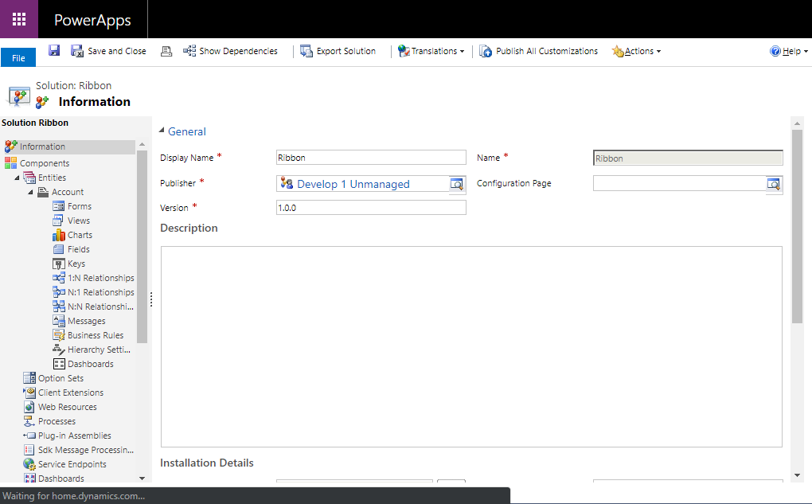Click the Charts bar icon
Image resolution: width=812 pixels, height=504 pixels.
[x=59, y=235]
